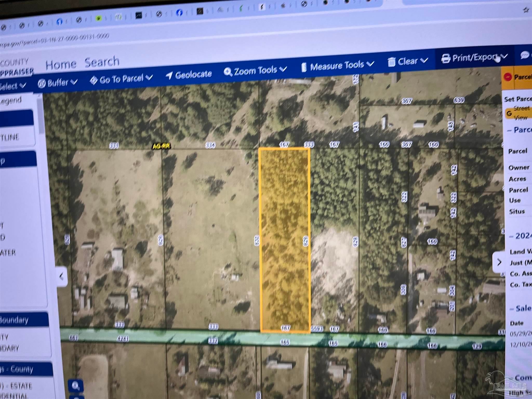532x399 pixels.
Task: Click the highlighted orange parcel on map
Action: 285,240
